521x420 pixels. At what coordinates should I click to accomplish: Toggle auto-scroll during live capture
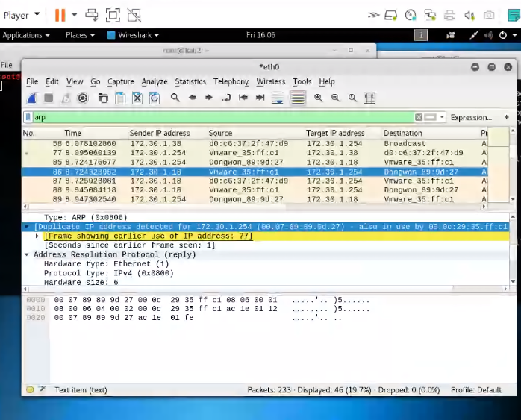click(278, 98)
